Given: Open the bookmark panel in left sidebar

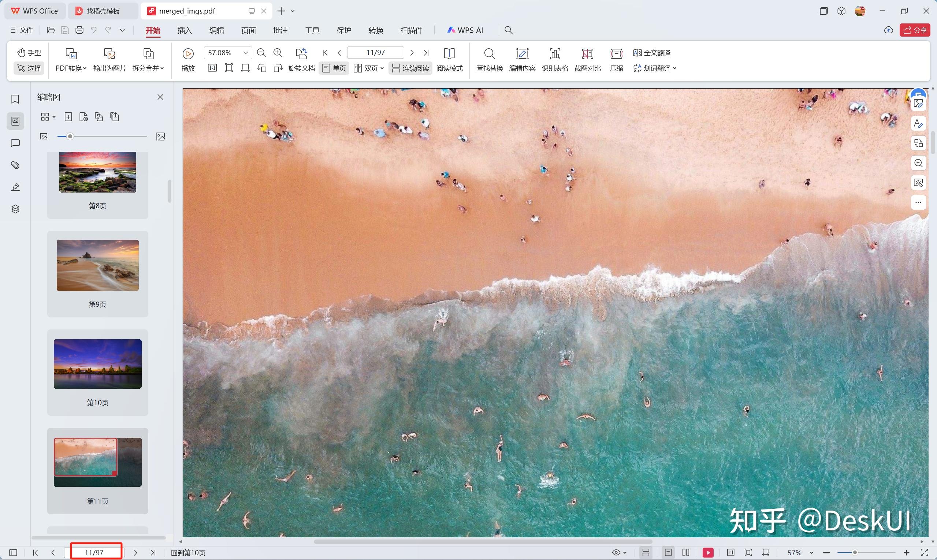Looking at the screenshot, I should click(15, 99).
